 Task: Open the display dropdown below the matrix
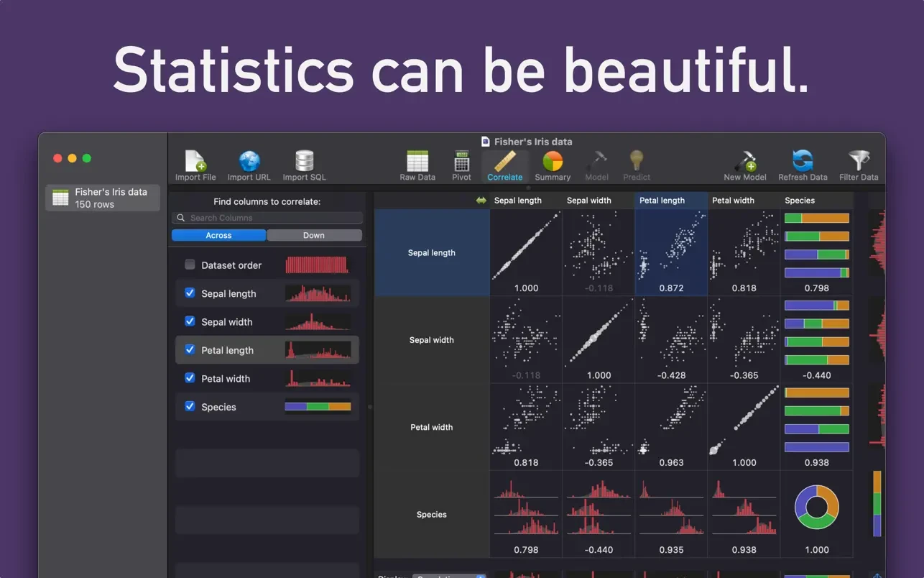[x=450, y=575]
